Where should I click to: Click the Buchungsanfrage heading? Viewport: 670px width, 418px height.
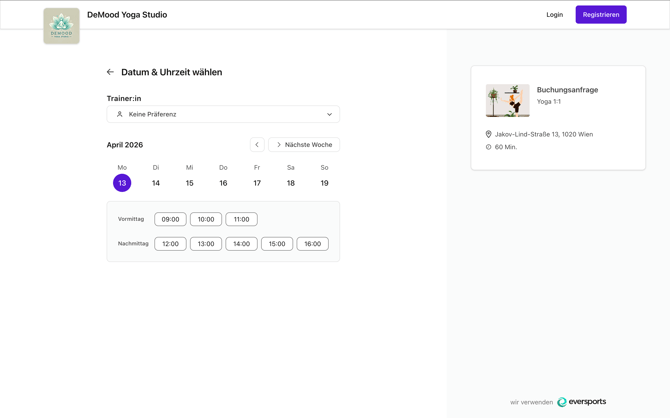[x=567, y=90]
